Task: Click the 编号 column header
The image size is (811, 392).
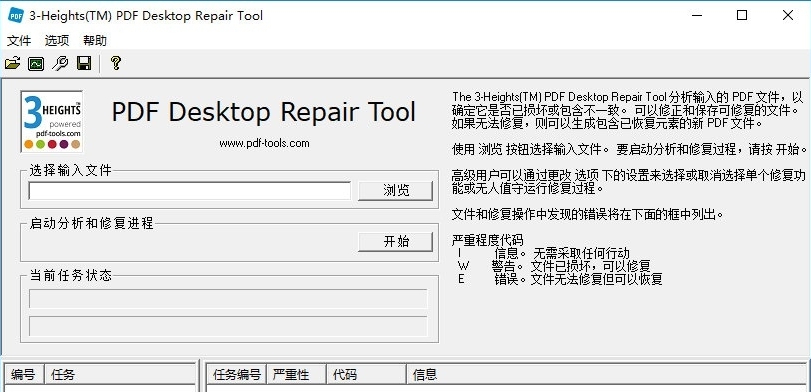Action: pos(24,375)
